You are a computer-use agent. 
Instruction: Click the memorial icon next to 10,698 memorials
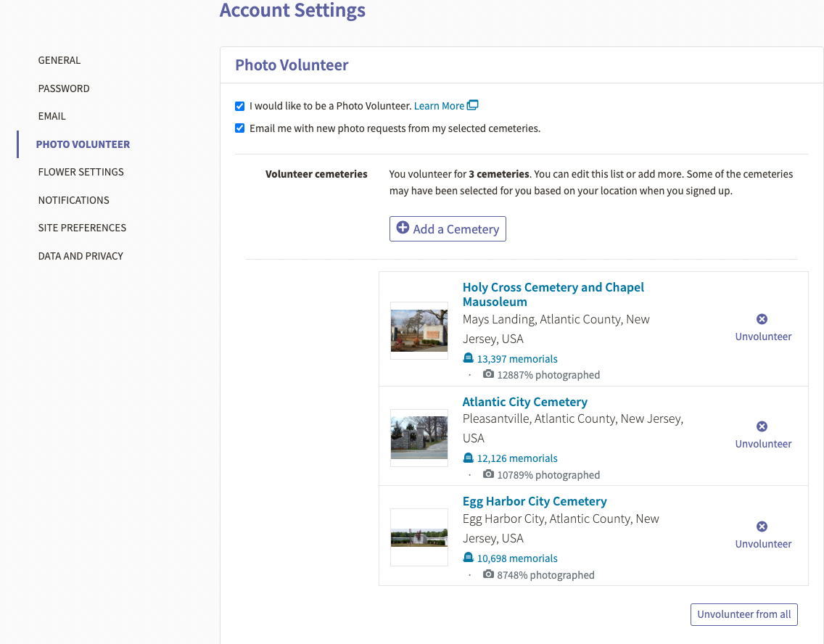468,557
